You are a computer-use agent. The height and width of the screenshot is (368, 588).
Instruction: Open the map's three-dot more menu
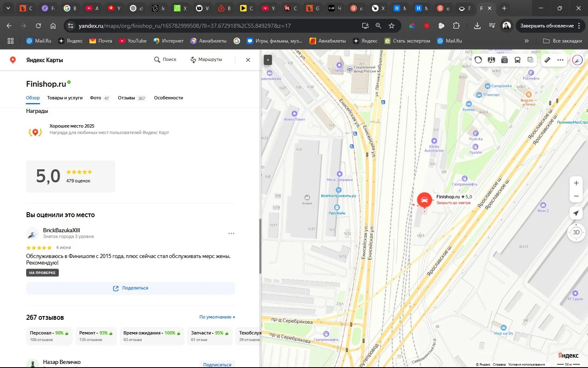pyautogui.click(x=561, y=60)
